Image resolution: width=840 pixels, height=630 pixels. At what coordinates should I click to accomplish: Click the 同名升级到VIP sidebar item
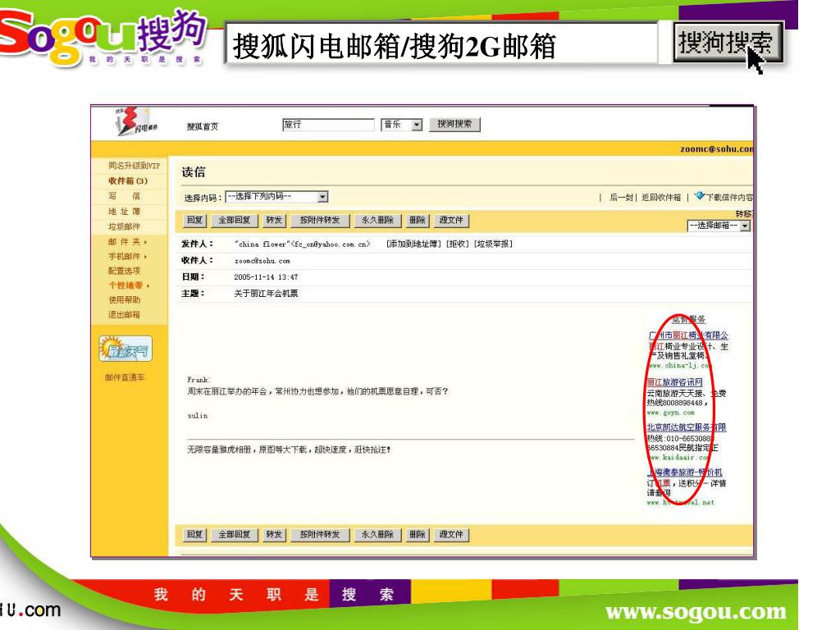click(134, 166)
